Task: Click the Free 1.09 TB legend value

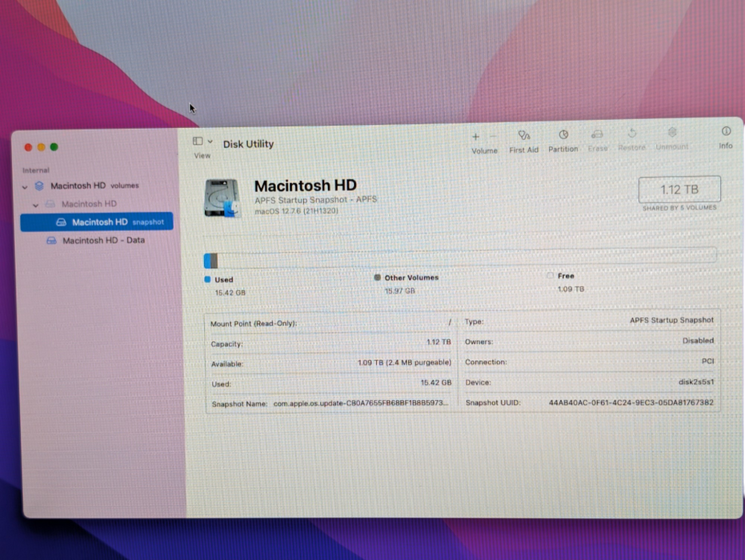Action: 571,289
